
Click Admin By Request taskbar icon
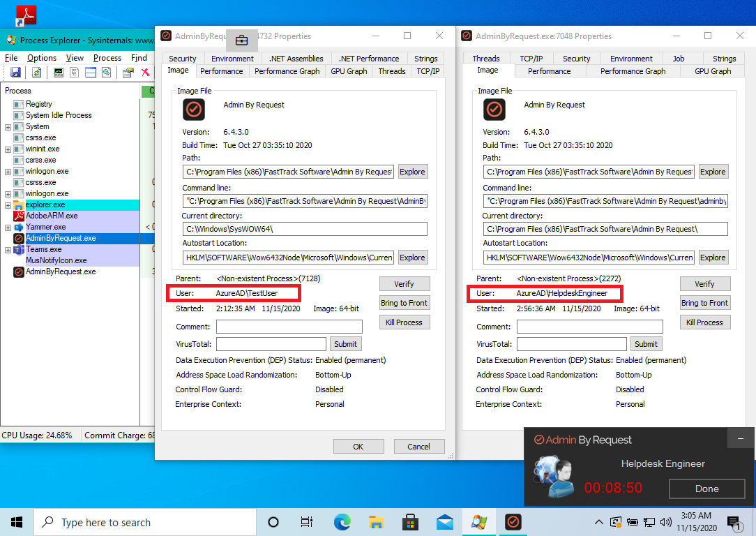[x=513, y=522]
